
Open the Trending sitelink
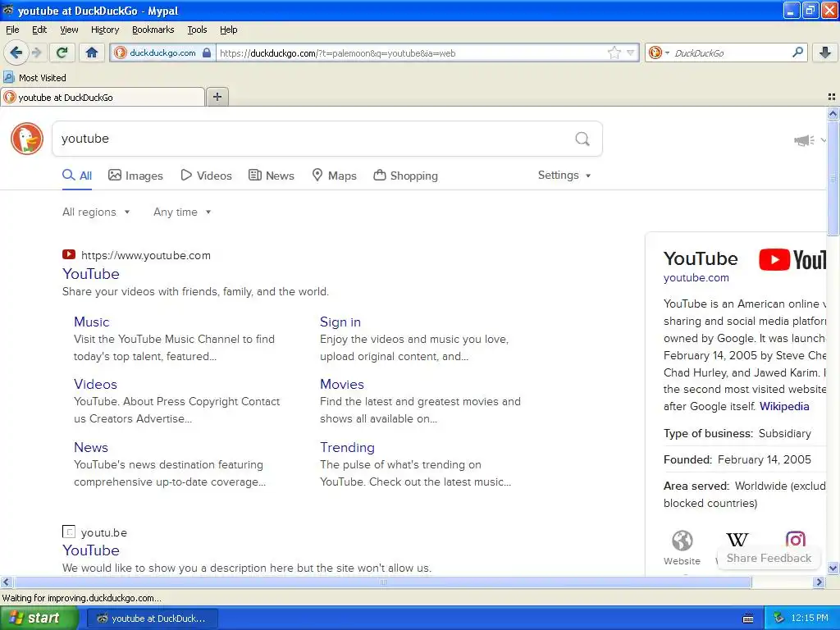347,447
